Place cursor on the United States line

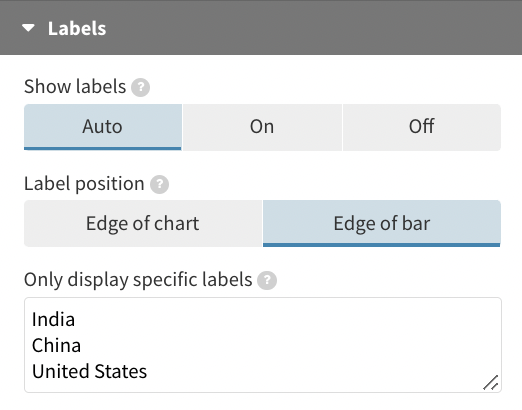click(x=89, y=371)
